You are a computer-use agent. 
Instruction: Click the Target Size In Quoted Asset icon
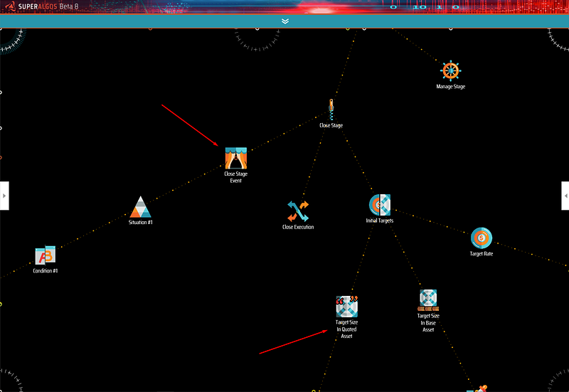click(346, 307)
